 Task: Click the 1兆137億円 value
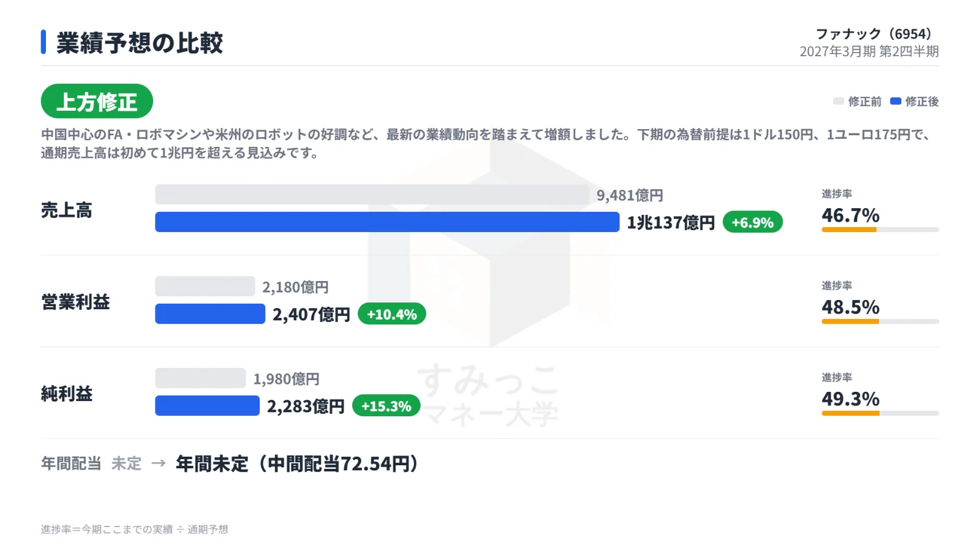[x=671, y=222]
